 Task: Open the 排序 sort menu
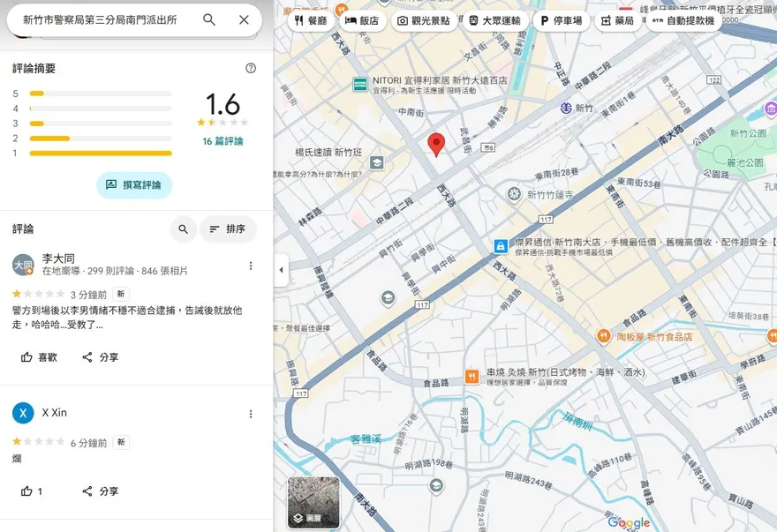[228, 229]
